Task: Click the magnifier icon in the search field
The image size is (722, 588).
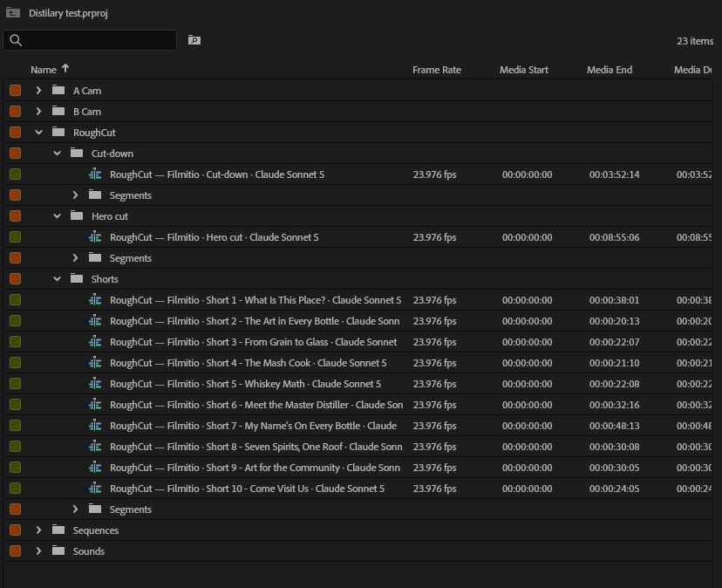Action: pyautogui.click(x=16, y=40)
